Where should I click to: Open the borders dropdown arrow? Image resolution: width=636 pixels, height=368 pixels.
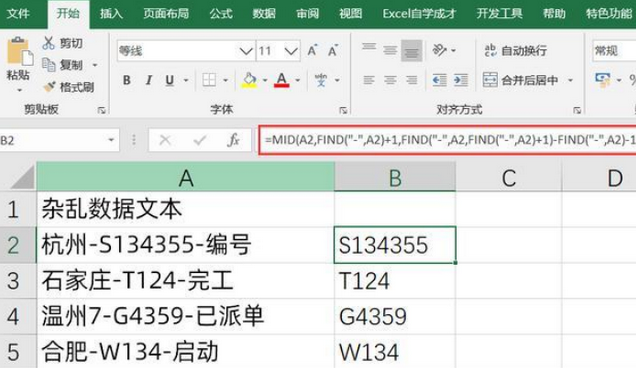pyautogui.click(x=226, y=80)
